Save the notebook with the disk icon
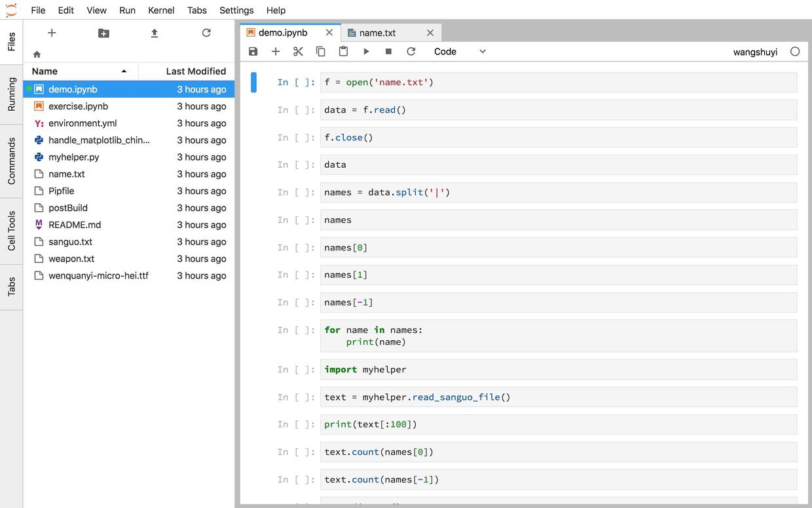This screenshot has height=508, width=812. tap(253, 51)
